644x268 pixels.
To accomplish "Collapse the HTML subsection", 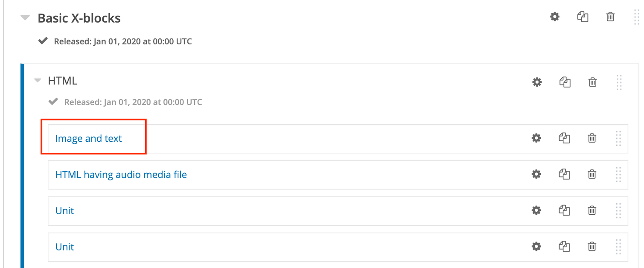I will (38, 81).
